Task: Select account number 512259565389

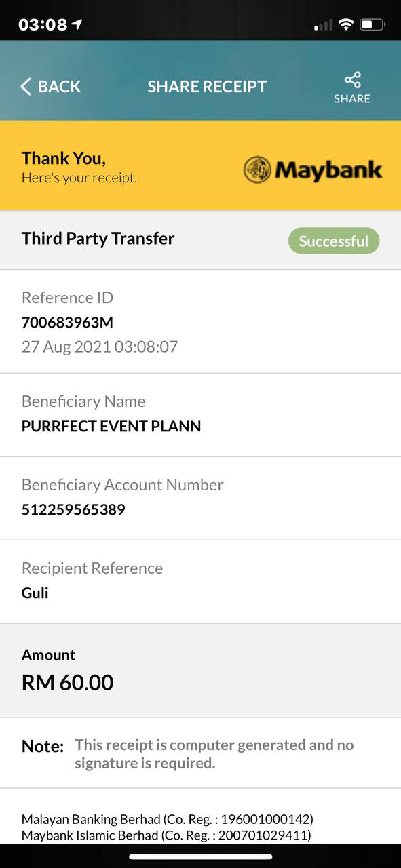Action: (x=73, y=509)
